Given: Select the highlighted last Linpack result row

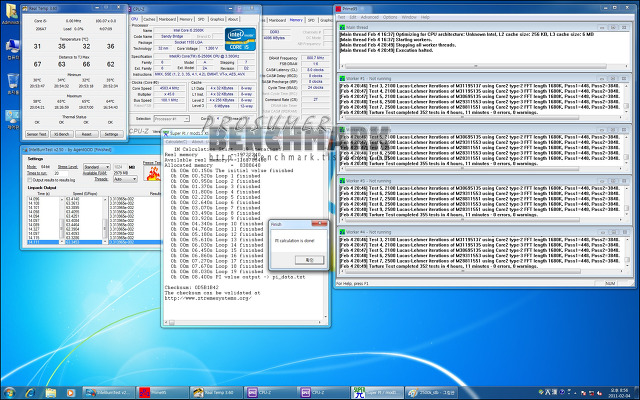Looking at the screenshot, I should coord(94,242).
